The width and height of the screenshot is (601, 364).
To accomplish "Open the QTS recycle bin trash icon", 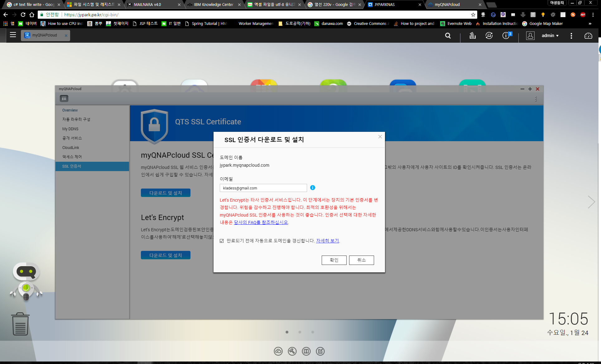I will [x=20, y=324].
